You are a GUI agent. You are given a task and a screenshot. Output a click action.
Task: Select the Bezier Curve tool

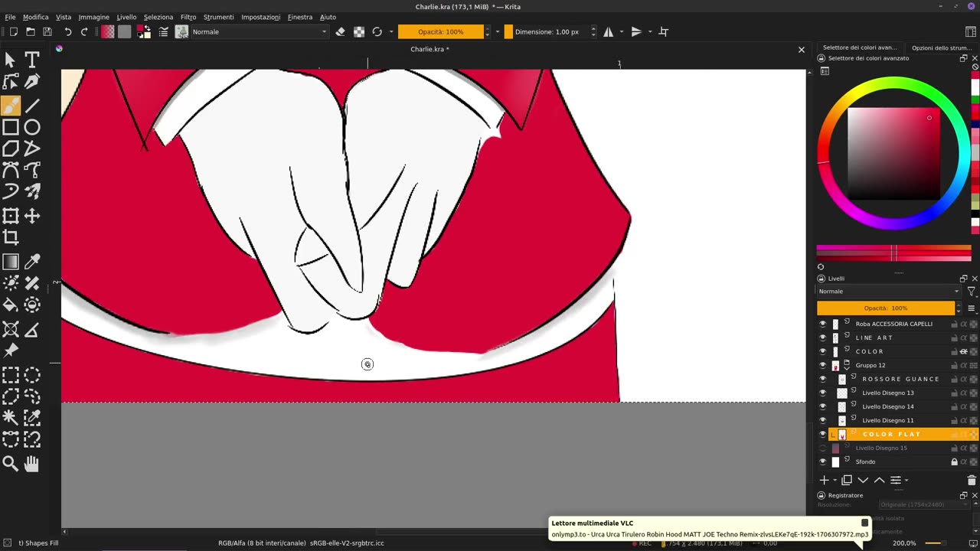tap(11, 170)
